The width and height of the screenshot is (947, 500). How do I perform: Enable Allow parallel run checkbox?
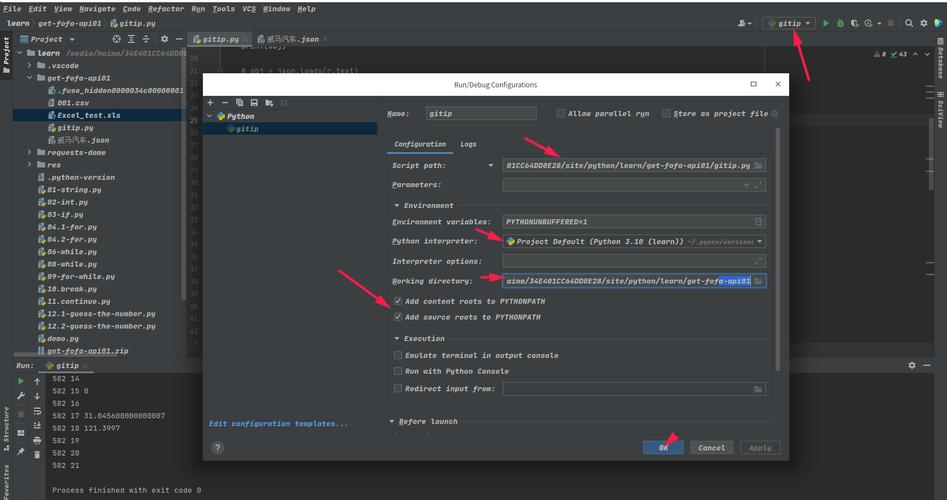click(x=560, y=114)
